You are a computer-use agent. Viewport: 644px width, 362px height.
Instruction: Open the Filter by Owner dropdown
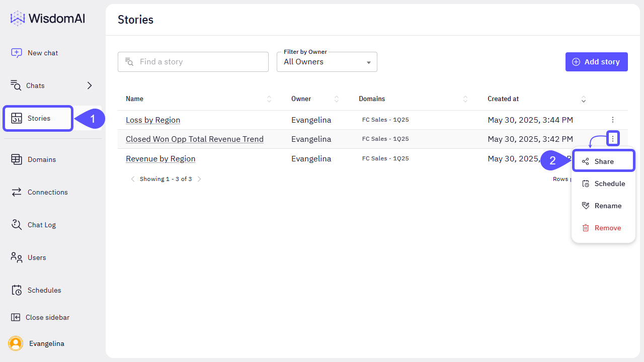pos(327,62)
